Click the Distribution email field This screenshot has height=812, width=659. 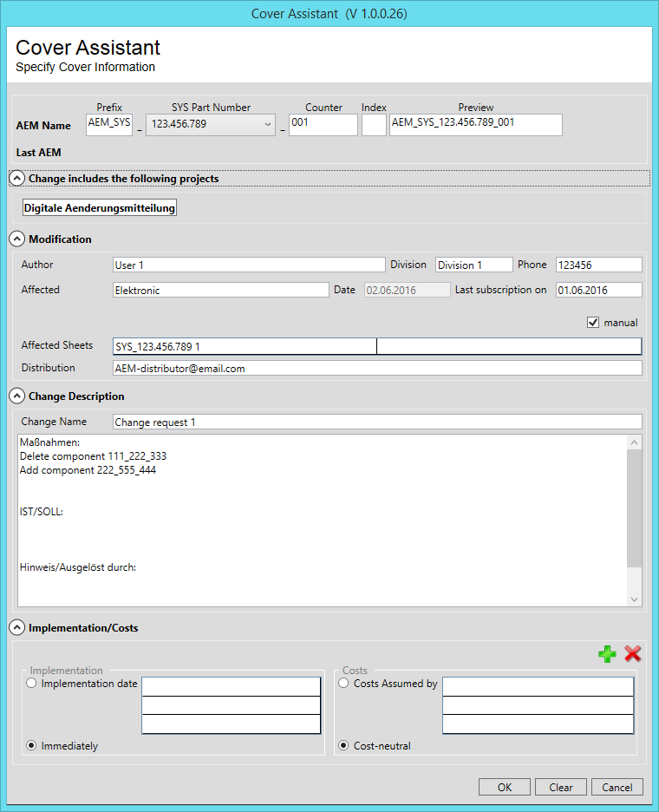pos(377,368)
